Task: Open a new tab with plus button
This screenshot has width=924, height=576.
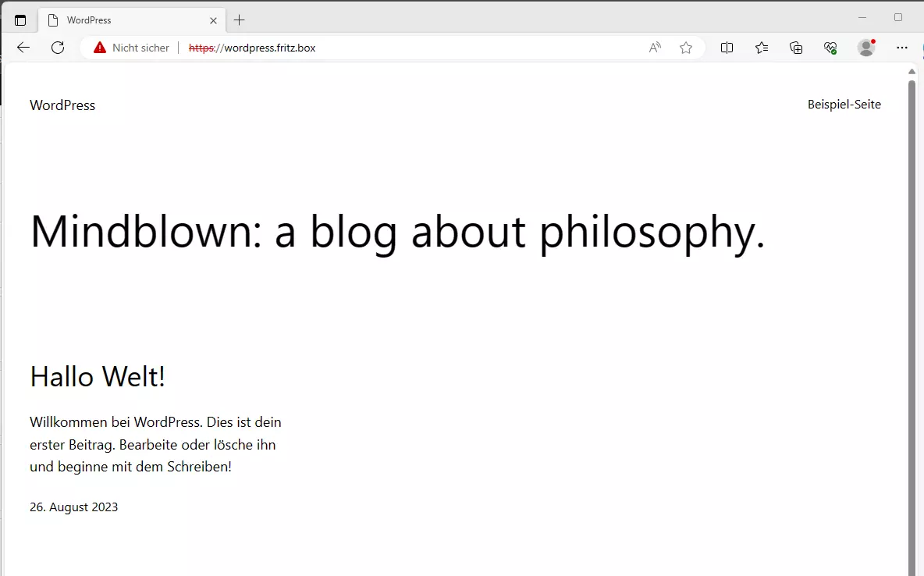Action: click(240, 20)
